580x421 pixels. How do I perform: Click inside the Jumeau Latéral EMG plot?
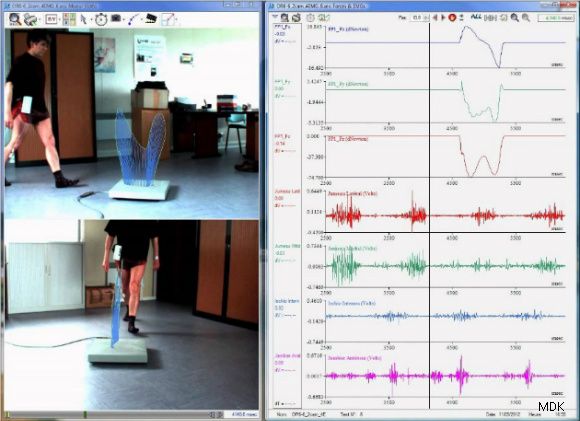point(445,212)
